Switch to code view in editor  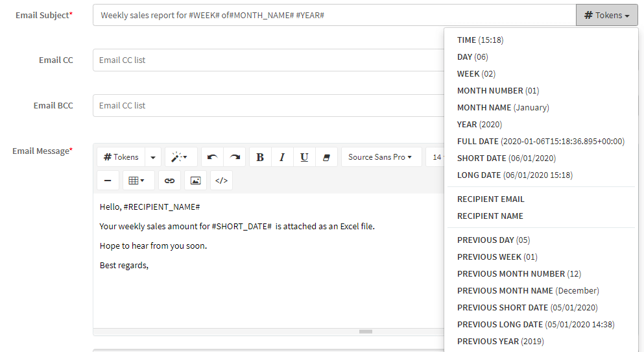[x=221, y=181]
